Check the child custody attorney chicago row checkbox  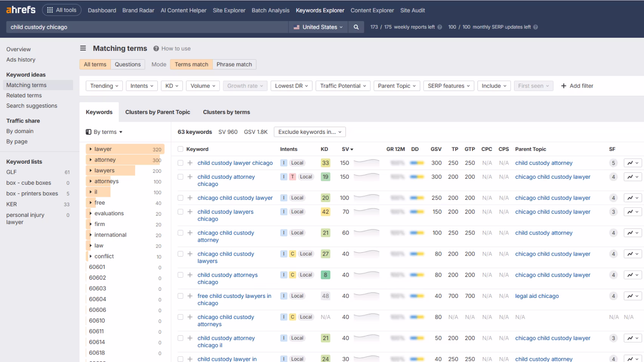coord(180,177)
